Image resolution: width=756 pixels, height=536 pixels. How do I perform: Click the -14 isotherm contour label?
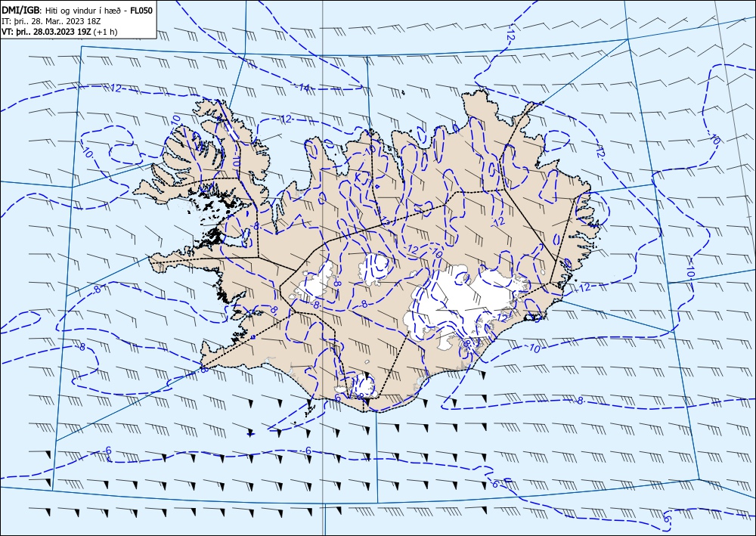tap(302, 87)
